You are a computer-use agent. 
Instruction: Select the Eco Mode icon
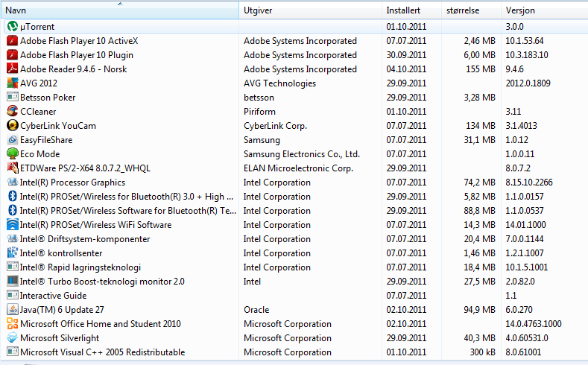12,154
